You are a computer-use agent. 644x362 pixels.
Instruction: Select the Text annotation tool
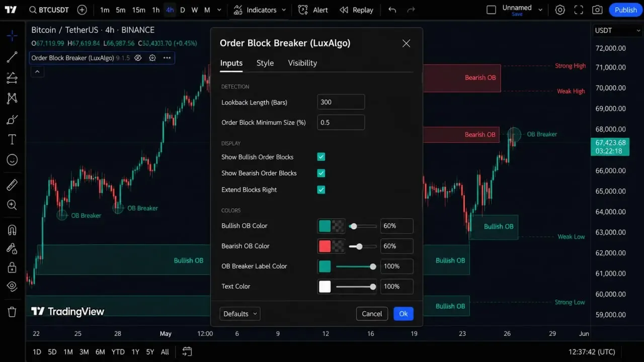pyautogui.click(x=12, y=139)
